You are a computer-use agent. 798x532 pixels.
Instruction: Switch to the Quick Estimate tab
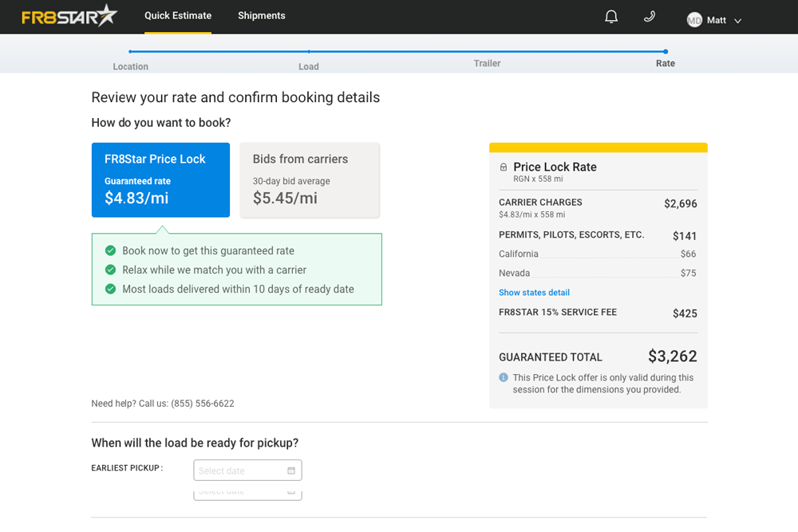[x=177, y=16]
